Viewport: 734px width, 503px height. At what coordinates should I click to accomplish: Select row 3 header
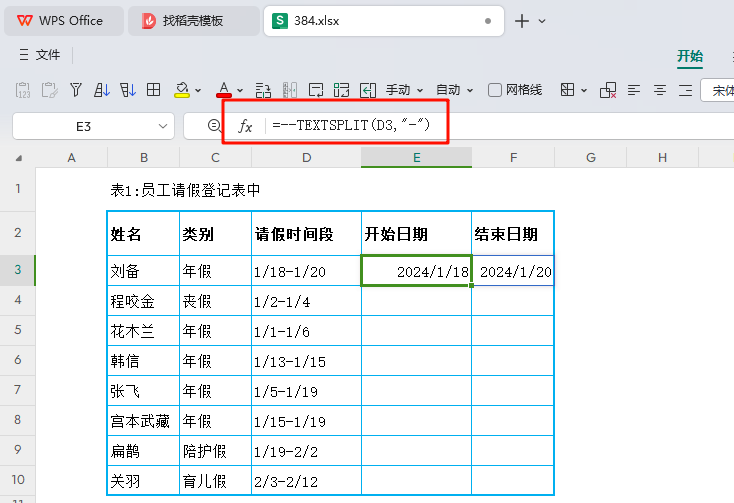(x=18, y=270)
